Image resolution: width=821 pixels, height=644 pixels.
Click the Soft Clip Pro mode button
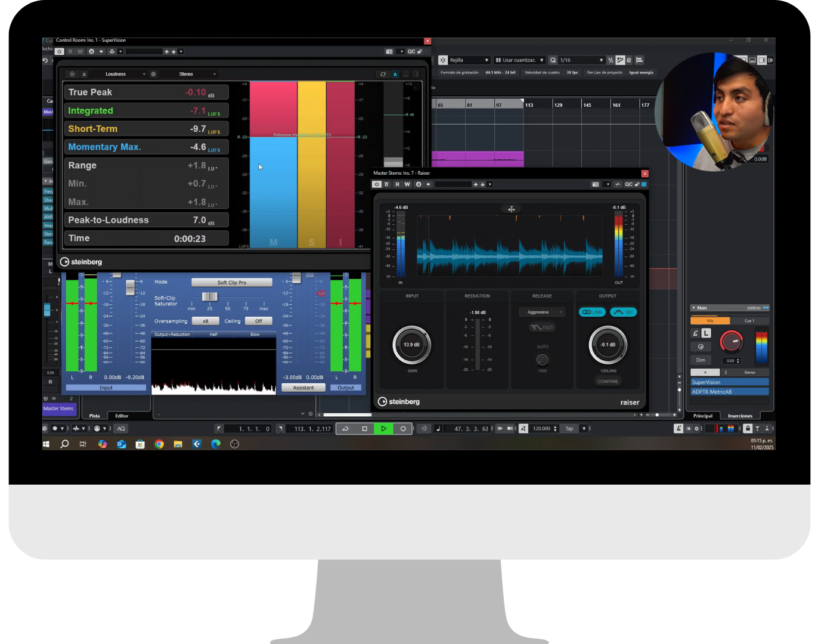231,283
